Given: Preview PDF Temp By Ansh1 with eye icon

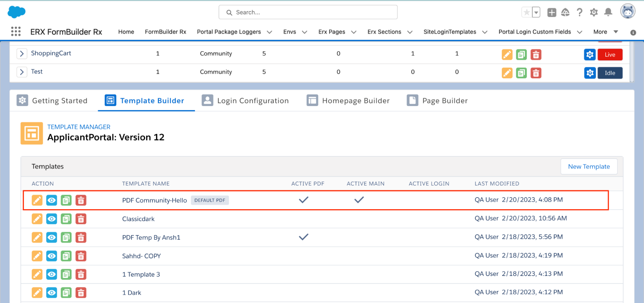Looking at the screenshot, I should [x=52, y=238].
